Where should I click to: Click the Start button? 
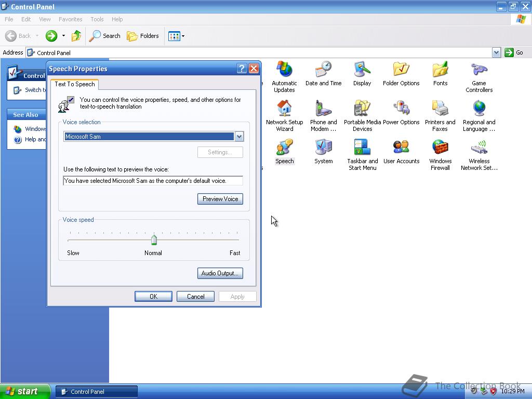point(25,391)
